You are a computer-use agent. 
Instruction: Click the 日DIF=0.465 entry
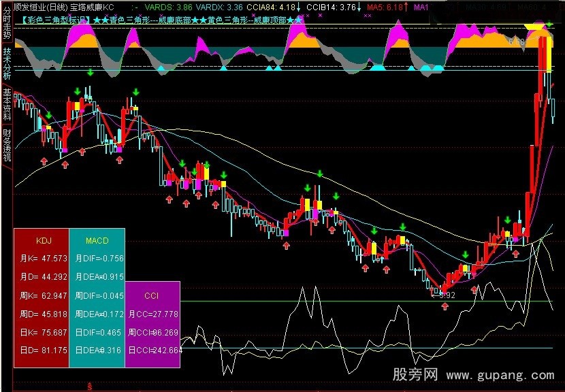tap(98, 332)
